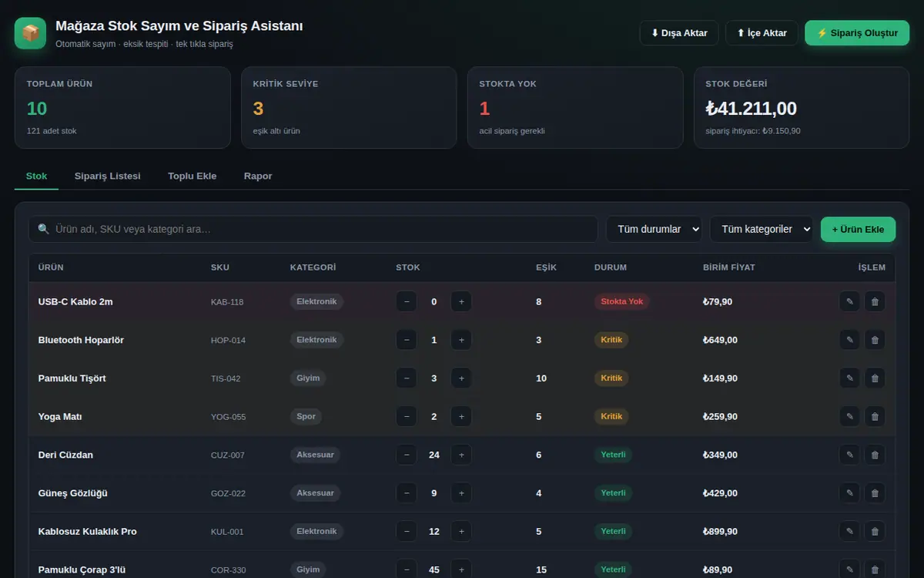Increase stock of USB-C Kablo 2m
The width and height of the screenshot is (924, 578).
tap(461, 301)
